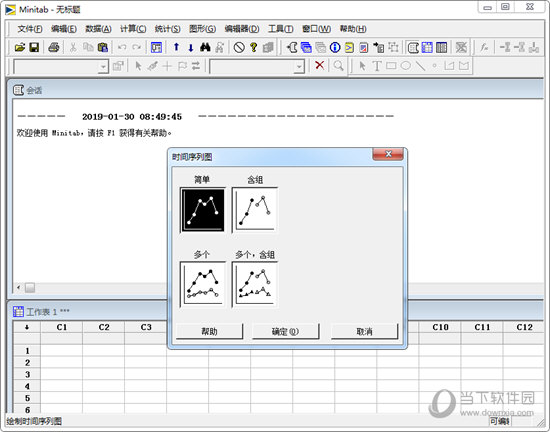Open the 计算(C) menu
This screenshot has height=432, width=550.
pyautogui.click(x=133, y=29)
